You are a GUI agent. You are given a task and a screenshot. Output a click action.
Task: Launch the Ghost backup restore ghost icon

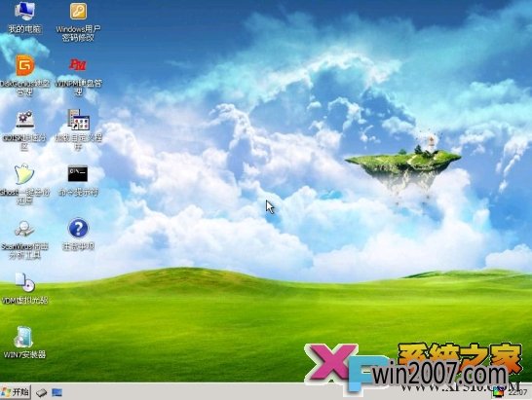coord(23,174)
